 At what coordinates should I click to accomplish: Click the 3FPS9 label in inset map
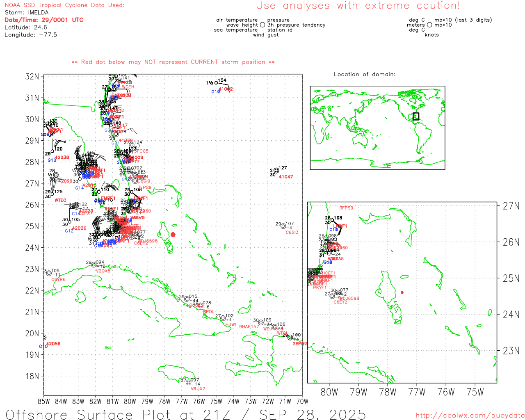click(346, 208)
